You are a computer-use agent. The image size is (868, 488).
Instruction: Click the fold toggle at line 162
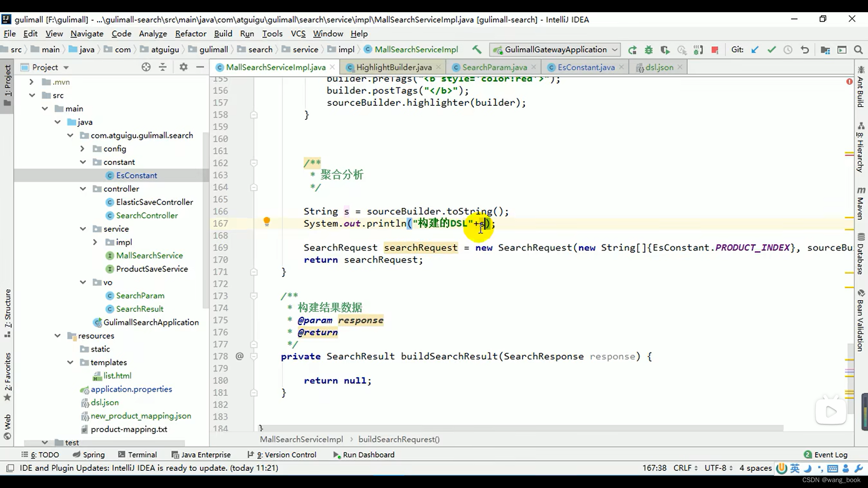pyautogui.click(x=254, y=163)
